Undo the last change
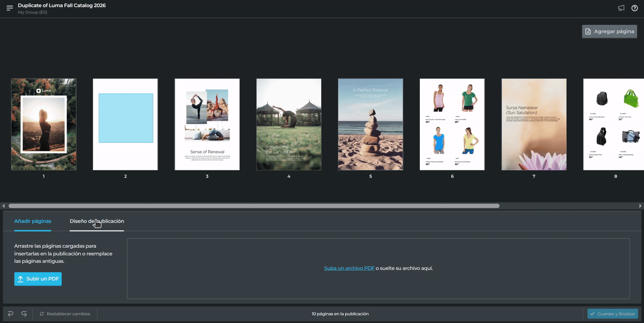644x323 pixels. 11,314
